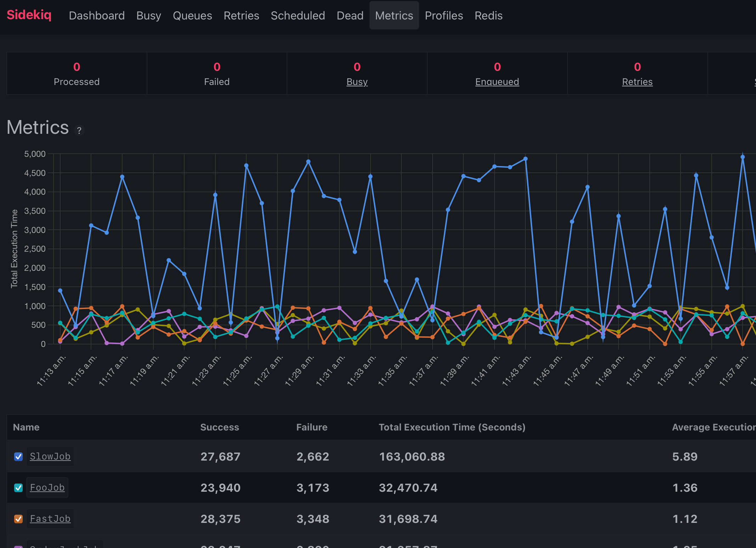Click the 11:55 a.m. axis label
The width and height of the screenshot is (756, 548).
click(703, 370)
